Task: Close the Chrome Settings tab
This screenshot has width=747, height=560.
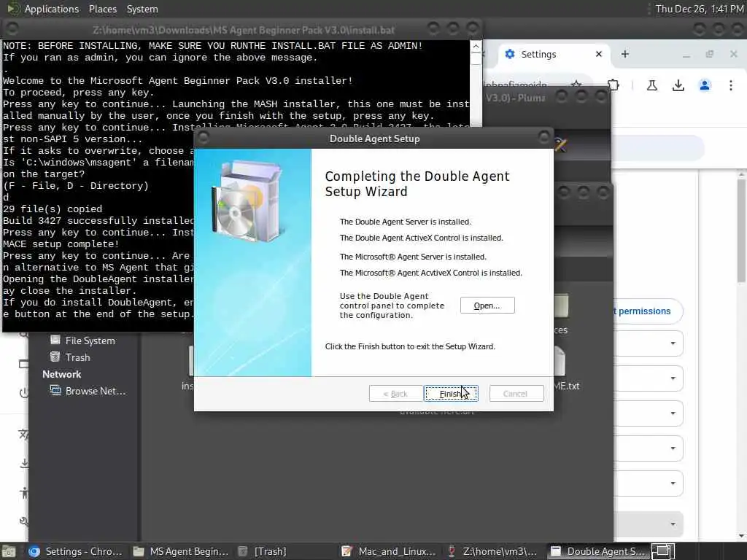Action: [x=599, y=54]
